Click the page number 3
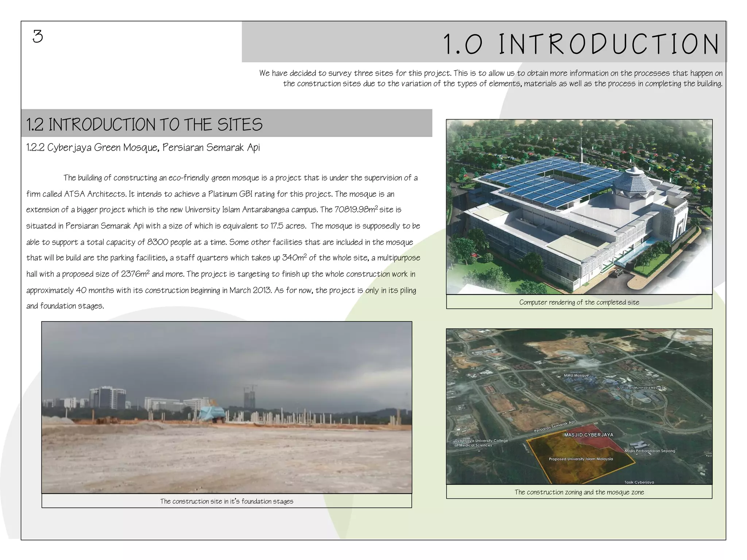Screen dimensions: 747x560 pyautogui.click(x=38, y=36)
